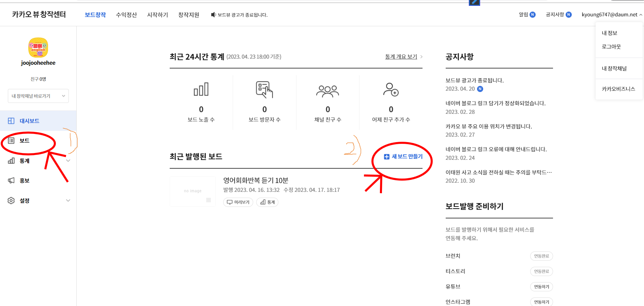This screenshot has height=306, width=644.
Task: Switch to the 보드창작 tab
Action: (x=95, y=15)
